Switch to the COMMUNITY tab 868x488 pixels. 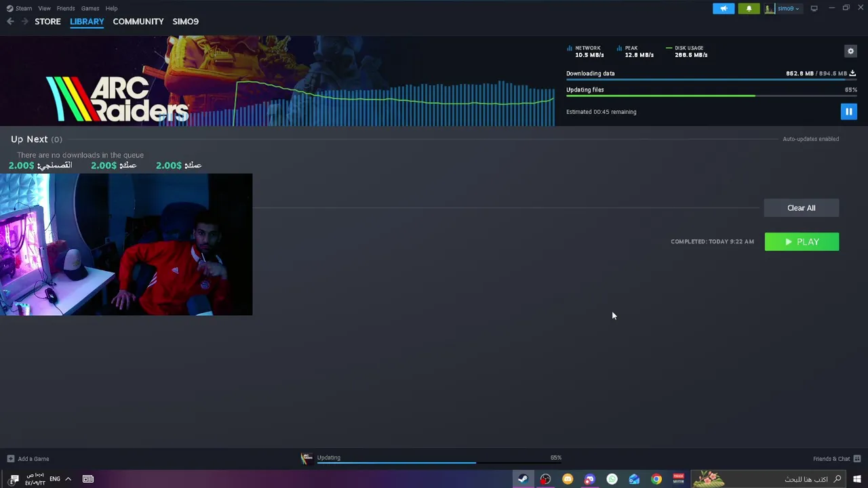(x=138, y=22)
